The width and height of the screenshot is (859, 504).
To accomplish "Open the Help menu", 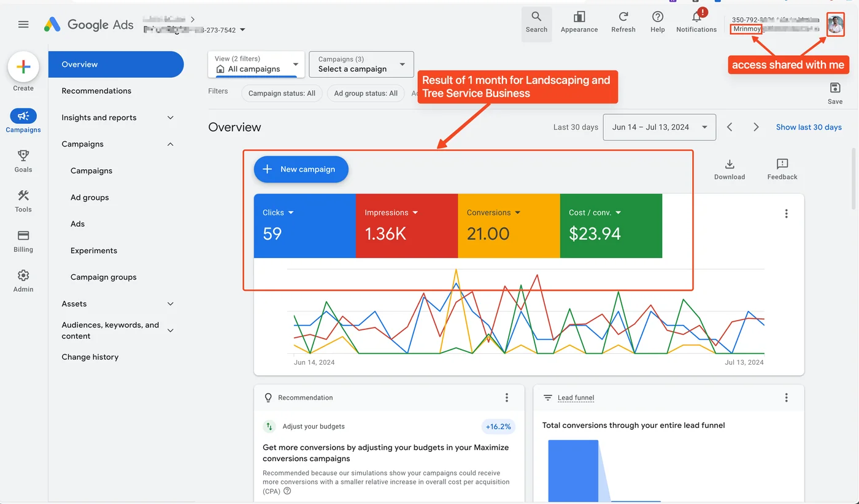I will (657, 24).
